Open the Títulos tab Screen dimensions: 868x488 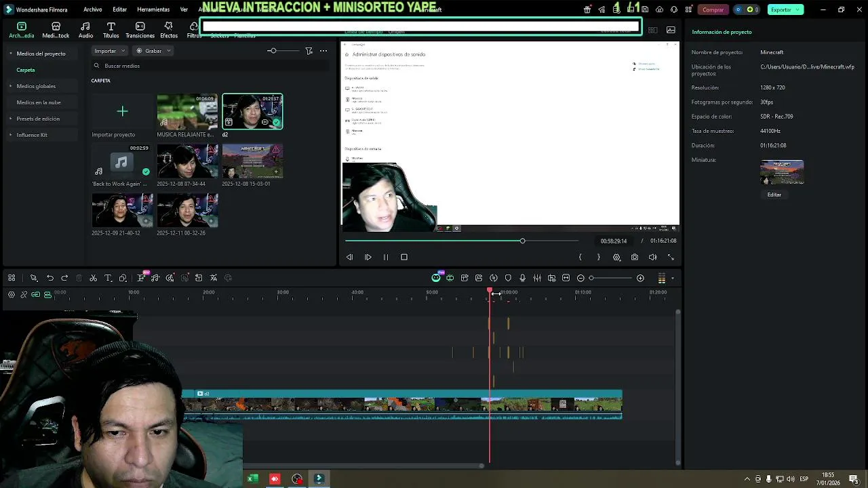coord(111,30)
